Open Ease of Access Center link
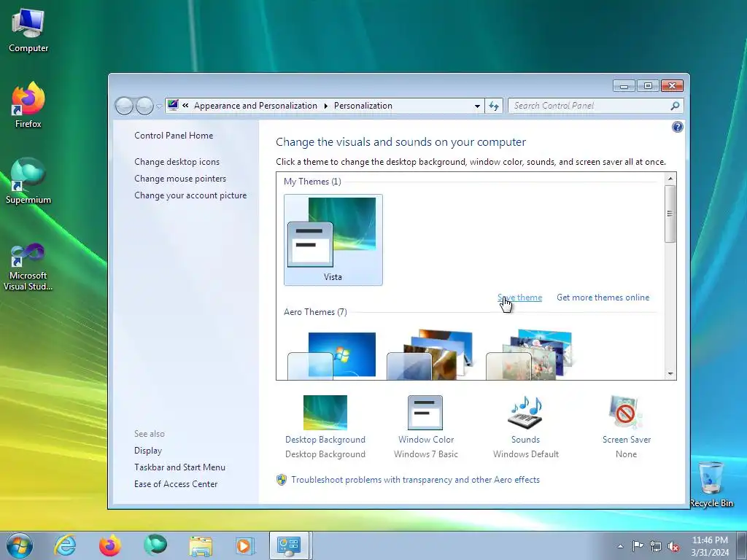Viewport: 747px width, 560px height. [175, 484]
